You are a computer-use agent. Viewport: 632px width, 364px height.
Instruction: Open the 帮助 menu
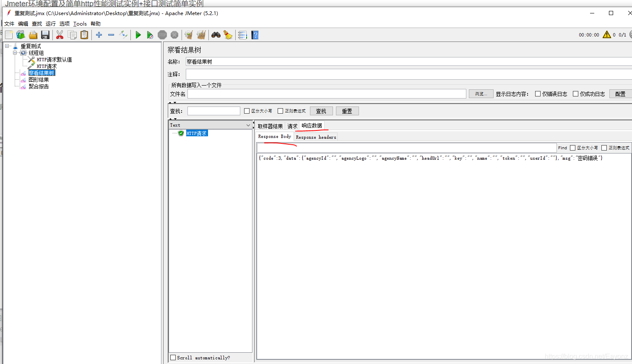click(96, 24)
